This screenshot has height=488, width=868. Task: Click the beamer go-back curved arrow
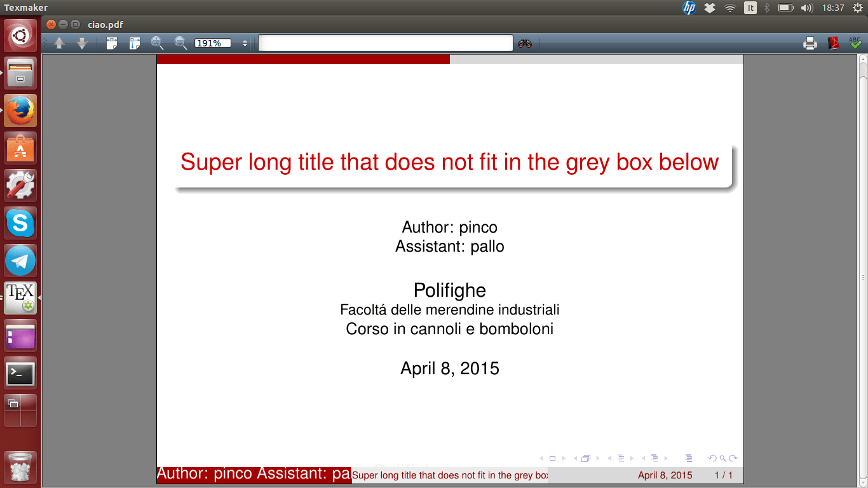point(713,458)
